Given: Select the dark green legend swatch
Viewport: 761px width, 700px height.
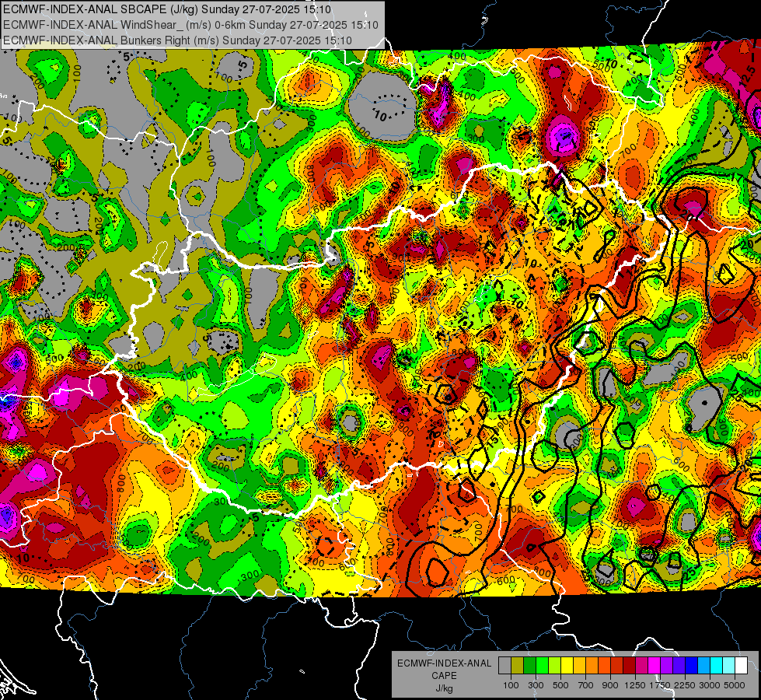Looking at the screenshot, I should click(529, 666).
